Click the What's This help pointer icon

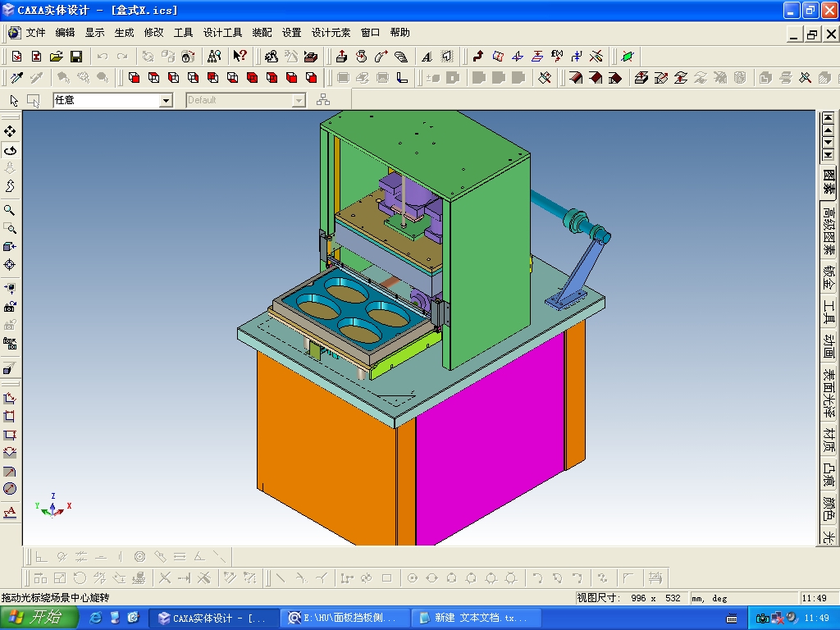point(240,57)
